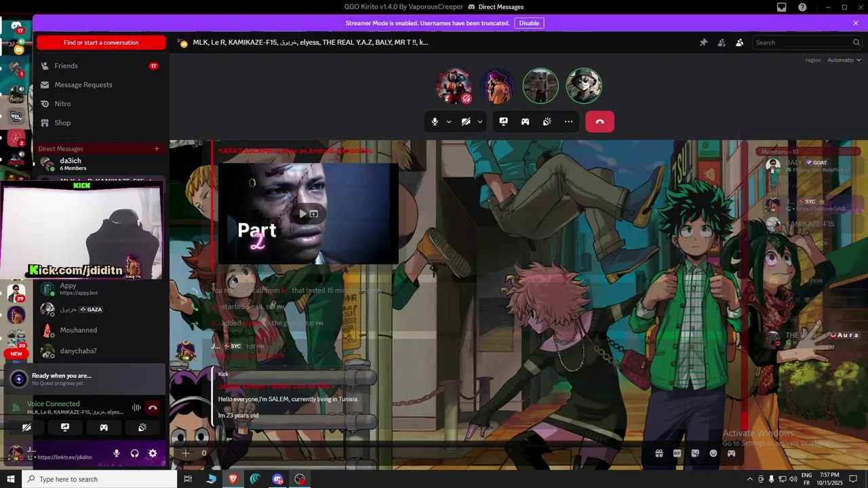Share screen from the voice connected panel

65,428
